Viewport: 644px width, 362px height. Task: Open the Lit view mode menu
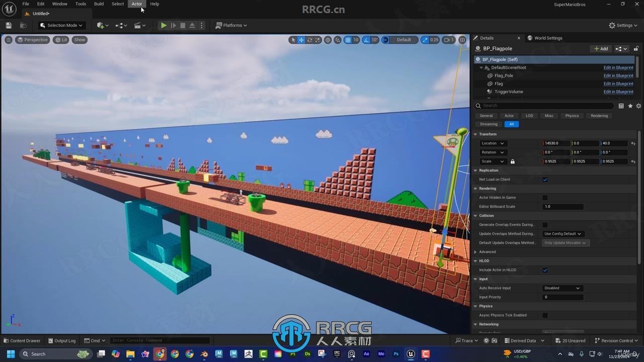(61, 40)
